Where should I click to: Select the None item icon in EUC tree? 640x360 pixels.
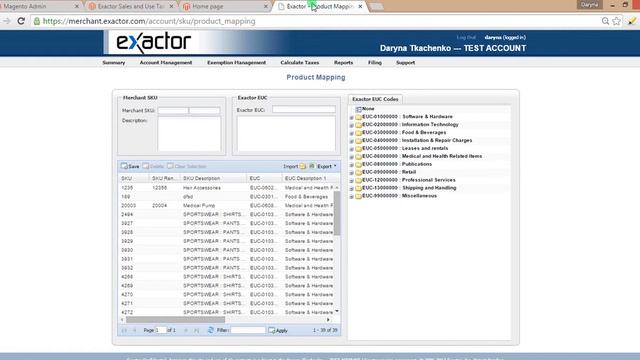pyautogui.click(x=359, y=109)
